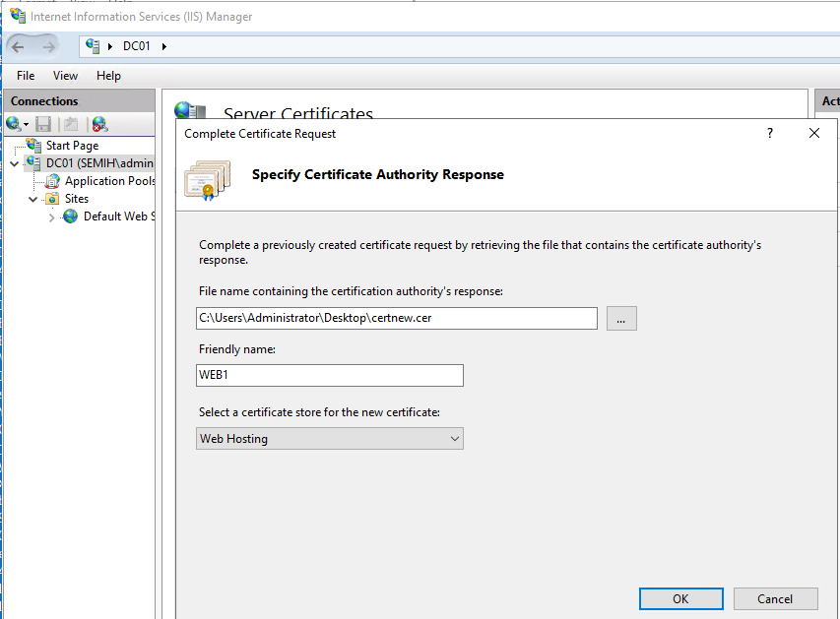The width and height of the screenshot is (840, 619).
Task: Click the Create New Connection globe icon
Action: [15, 124]
